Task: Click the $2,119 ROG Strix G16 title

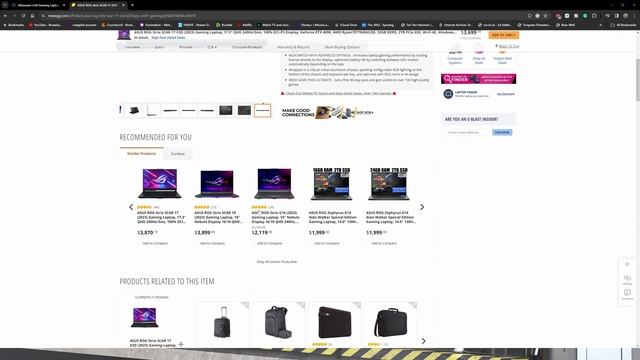Action: pyautogui.click(x=276, y=217)
